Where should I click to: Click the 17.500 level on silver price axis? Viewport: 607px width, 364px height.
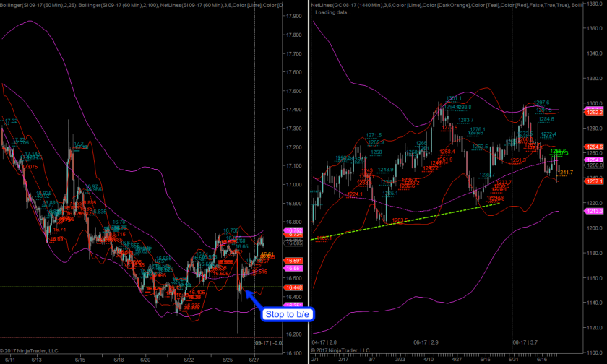click(x=294, y=91)
